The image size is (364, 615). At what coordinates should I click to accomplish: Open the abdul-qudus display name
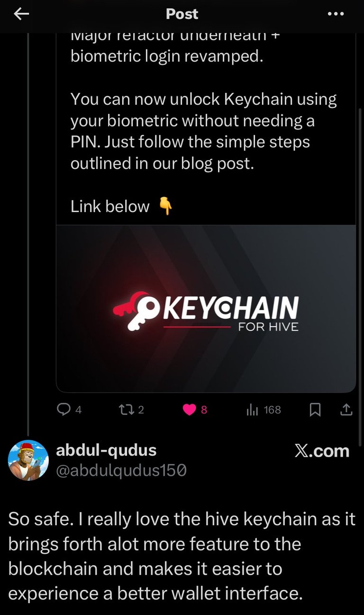tap(106, 450)
